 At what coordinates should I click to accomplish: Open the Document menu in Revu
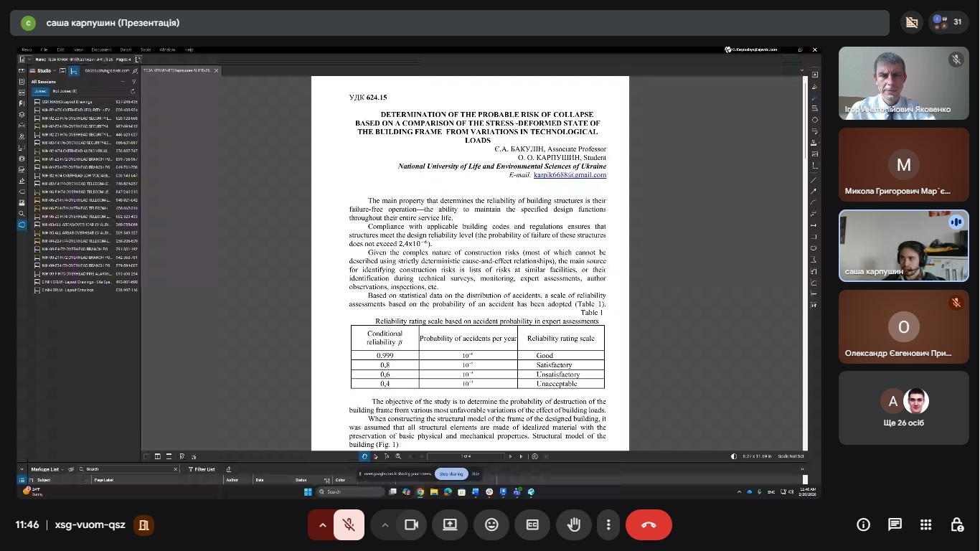click(x=101, y=50)
